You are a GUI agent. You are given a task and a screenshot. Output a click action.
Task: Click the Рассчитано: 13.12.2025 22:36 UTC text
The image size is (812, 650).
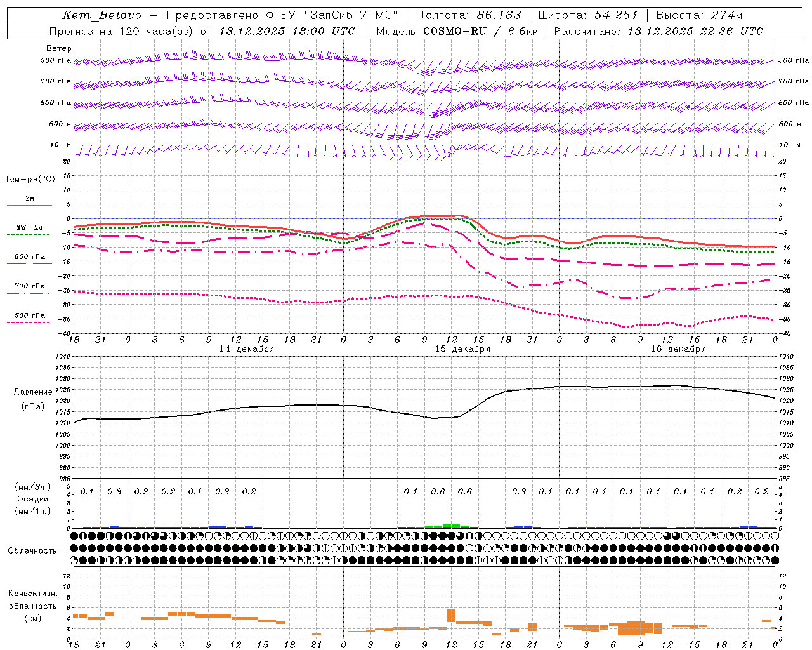[658, 31]
